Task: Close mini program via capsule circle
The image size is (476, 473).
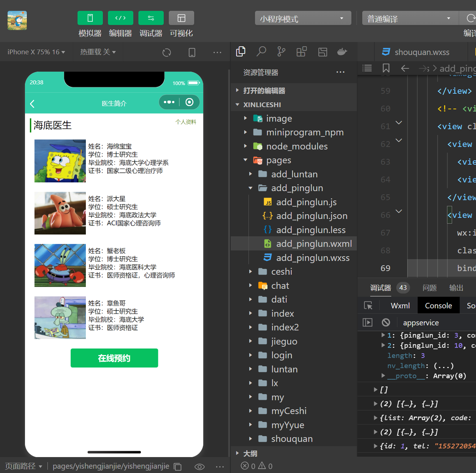Action: pyautogui.click(x=189, y=102)
